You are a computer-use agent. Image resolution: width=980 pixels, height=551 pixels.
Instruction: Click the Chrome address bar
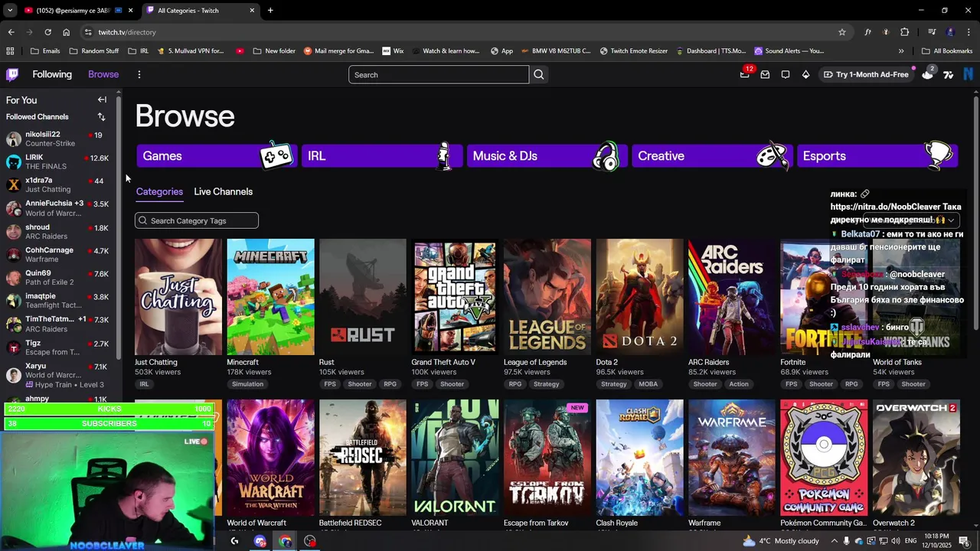point(459,32)
